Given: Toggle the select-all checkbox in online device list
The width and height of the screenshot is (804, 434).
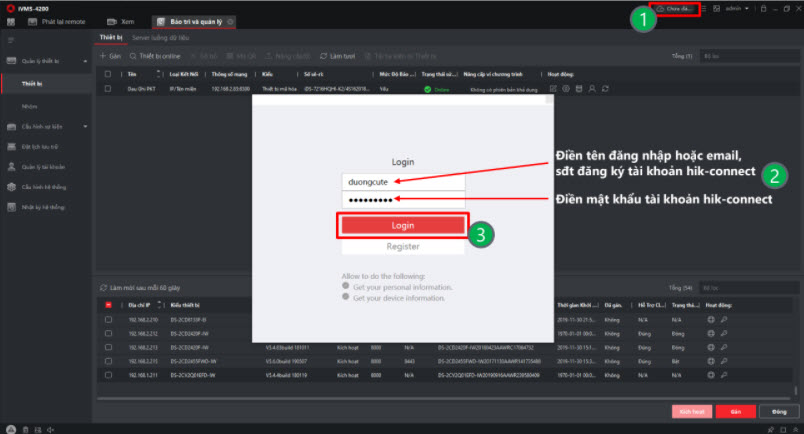Looking at the screenshot, I should pos(108,304).
